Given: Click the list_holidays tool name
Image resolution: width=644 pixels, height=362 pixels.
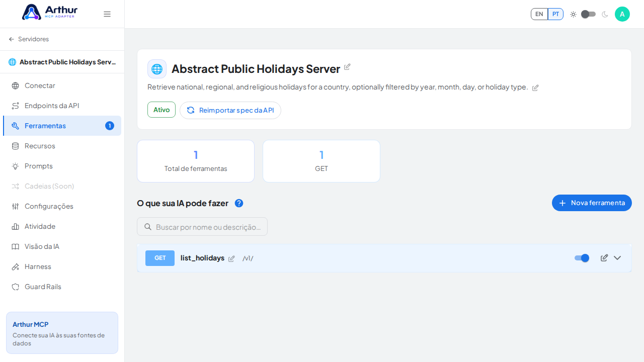Looking at the screenshot, I should (202, 258).
